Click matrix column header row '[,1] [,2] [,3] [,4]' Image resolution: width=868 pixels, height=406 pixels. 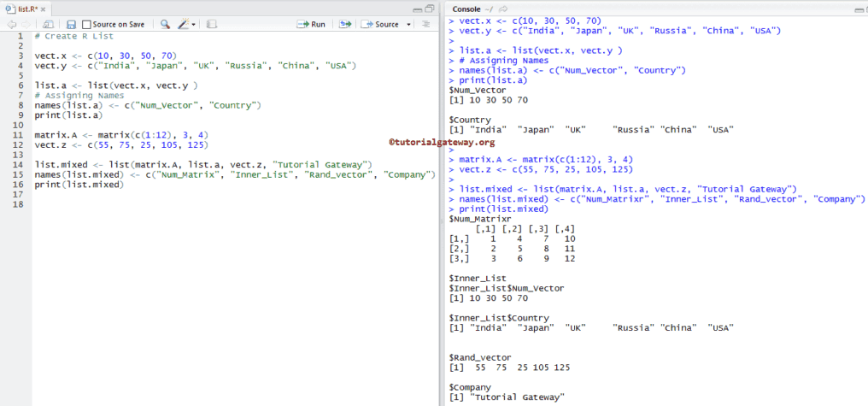coord(525,229)
